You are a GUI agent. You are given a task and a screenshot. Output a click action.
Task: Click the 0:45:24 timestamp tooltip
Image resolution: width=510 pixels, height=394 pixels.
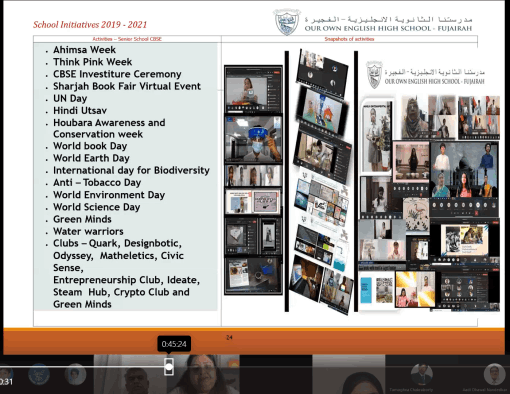tap(174, 344)
